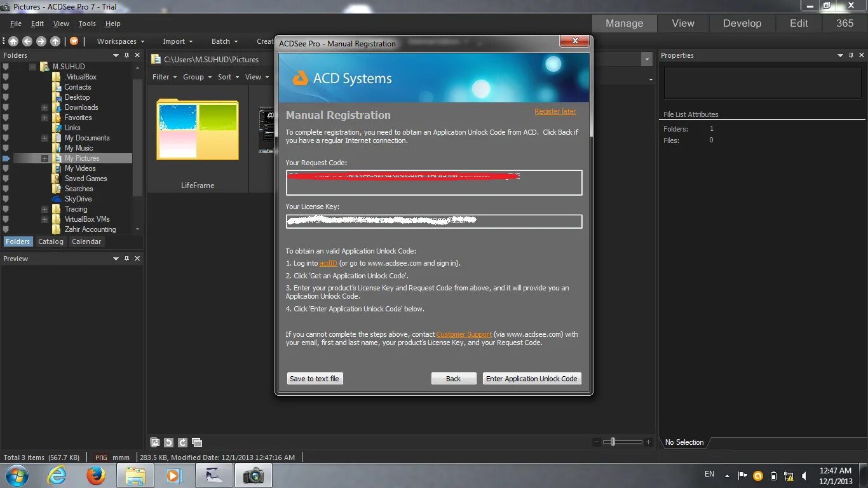
Task: Pin the Folders panel
Action: point(126,55)
